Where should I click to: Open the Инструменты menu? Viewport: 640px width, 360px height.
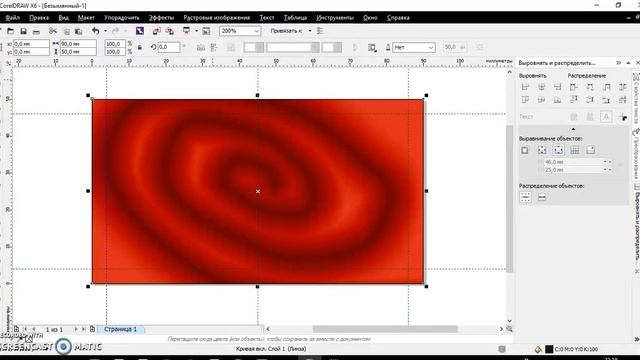coord(335,18)
